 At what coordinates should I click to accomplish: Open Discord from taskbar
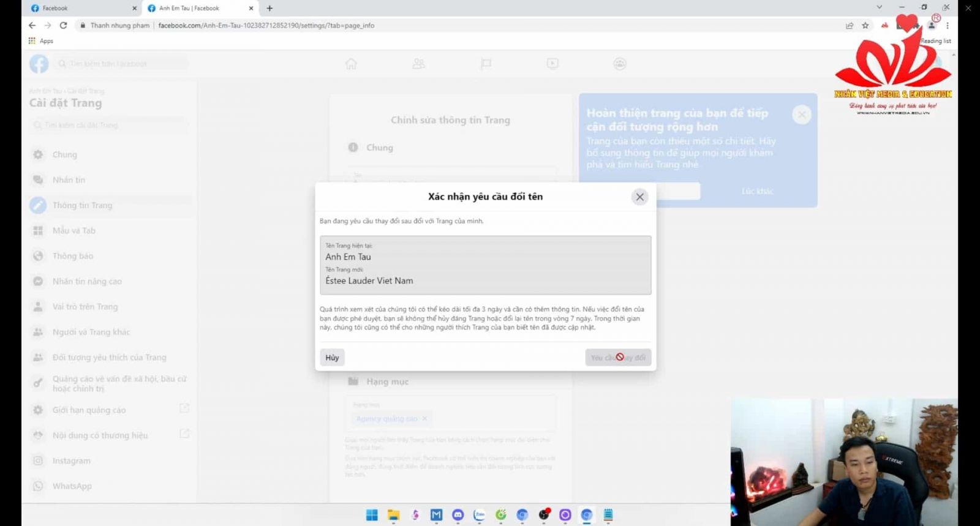pos(458,515)
